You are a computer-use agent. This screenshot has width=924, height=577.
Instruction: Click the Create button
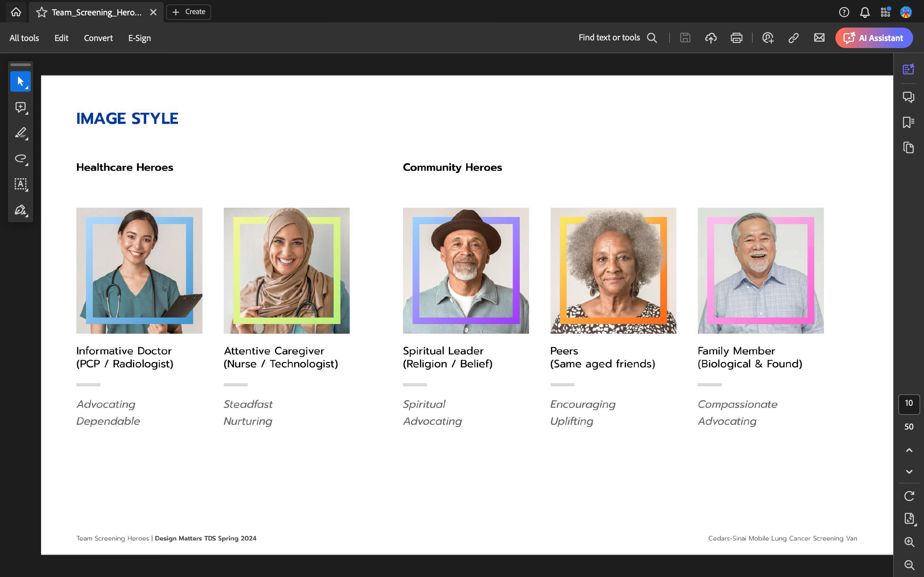[x=189, y=12]
